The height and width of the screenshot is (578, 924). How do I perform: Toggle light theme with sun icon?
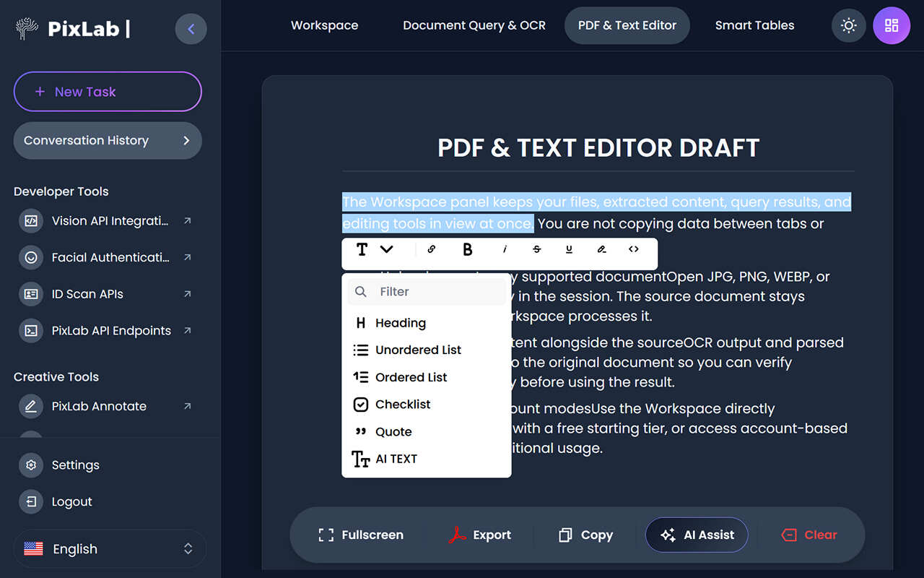click(x=849, y=26)
